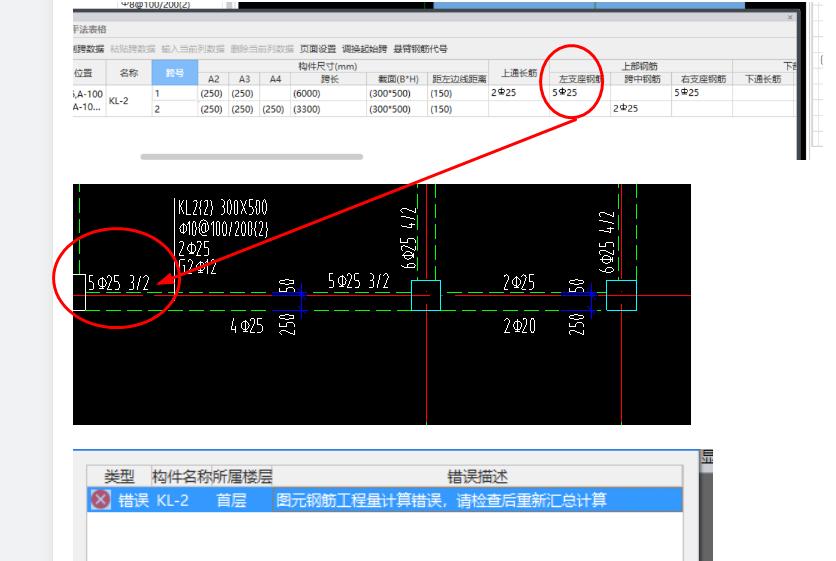Click the 位置 column header
Image resolution: width=836 pixels, height=561 pixels.
click(83, 73)
